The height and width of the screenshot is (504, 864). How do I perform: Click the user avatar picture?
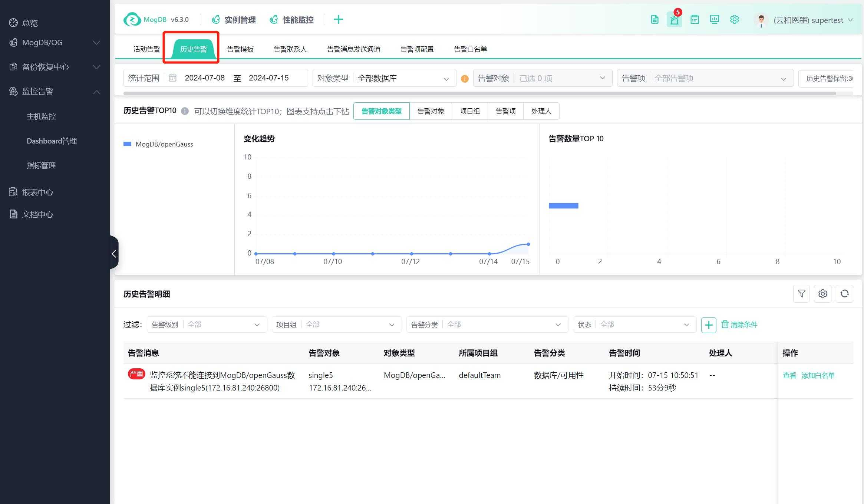(761, 20)
